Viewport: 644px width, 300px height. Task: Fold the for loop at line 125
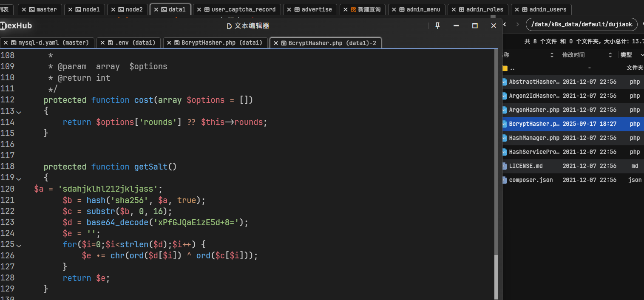(18, 245)
